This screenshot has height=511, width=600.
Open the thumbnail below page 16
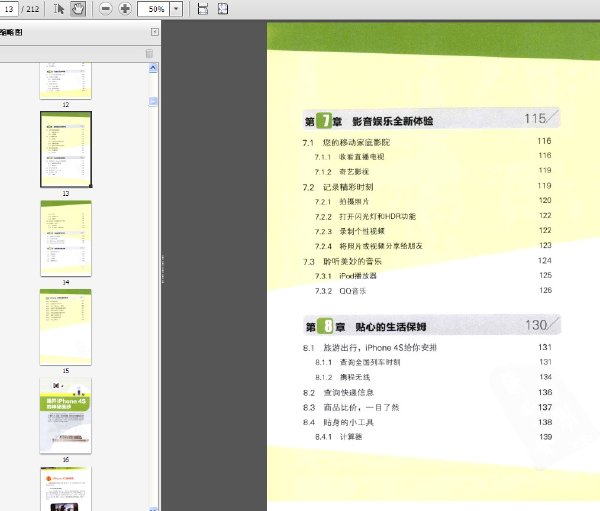pos(66,489)
